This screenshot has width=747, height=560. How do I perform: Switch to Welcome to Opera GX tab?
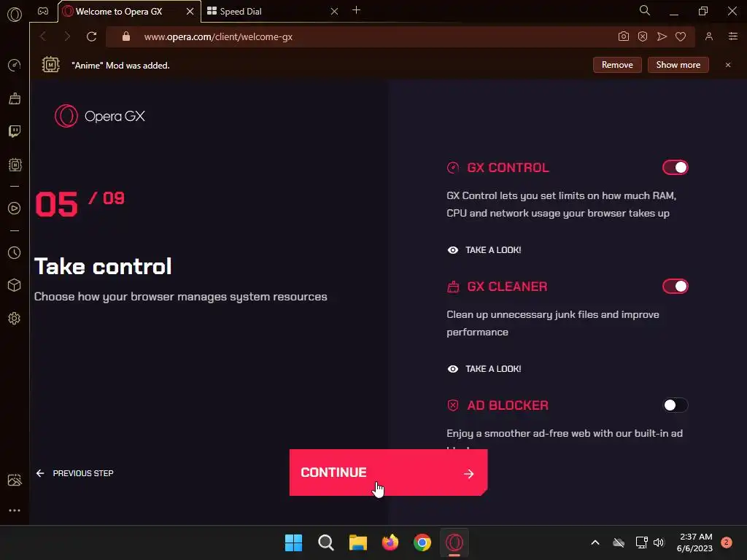point(119,12)
